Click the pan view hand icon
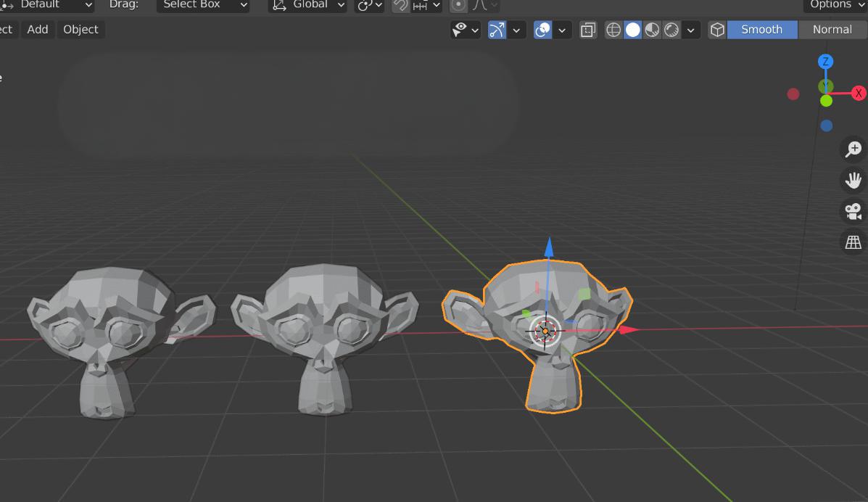This screenshot has width=868, height=502. coord(853,180)
